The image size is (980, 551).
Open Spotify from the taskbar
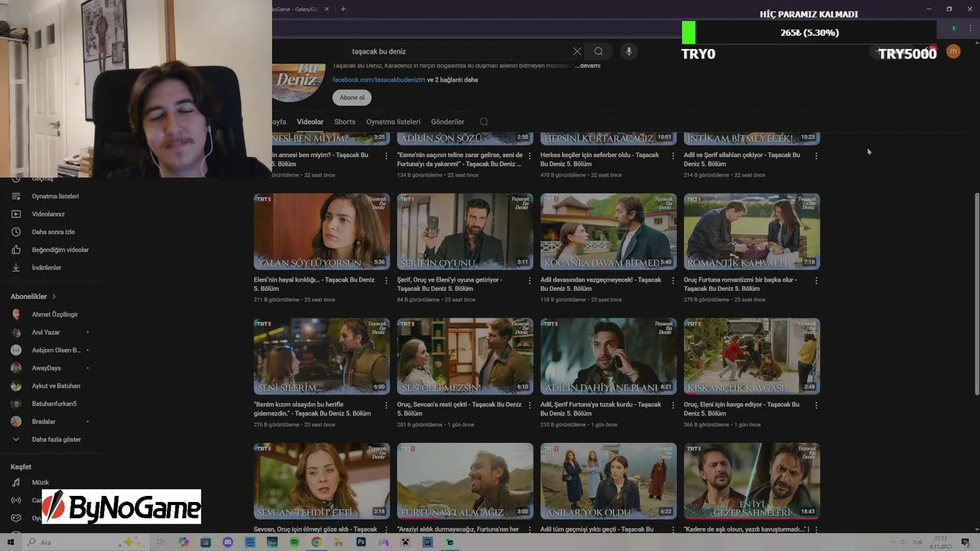295,542
